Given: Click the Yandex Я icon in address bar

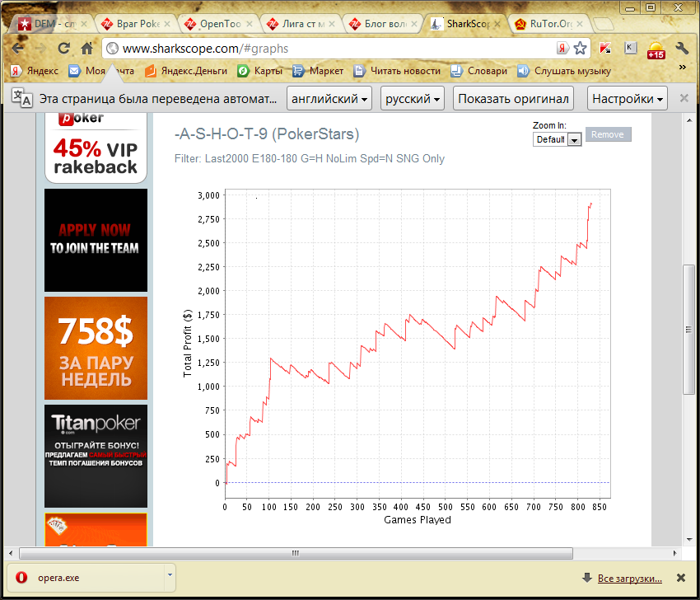Looking at the screenshot, I should pyautogui.click(x=562, y=49).
